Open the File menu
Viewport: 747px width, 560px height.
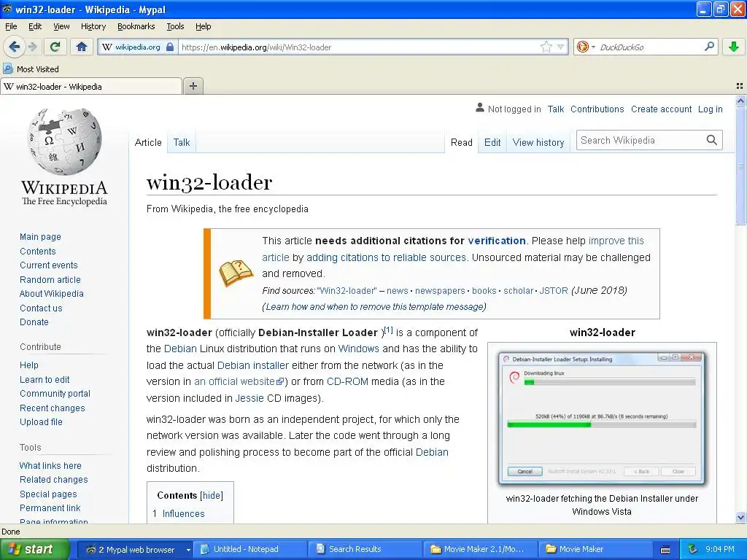tap(11, 26)
